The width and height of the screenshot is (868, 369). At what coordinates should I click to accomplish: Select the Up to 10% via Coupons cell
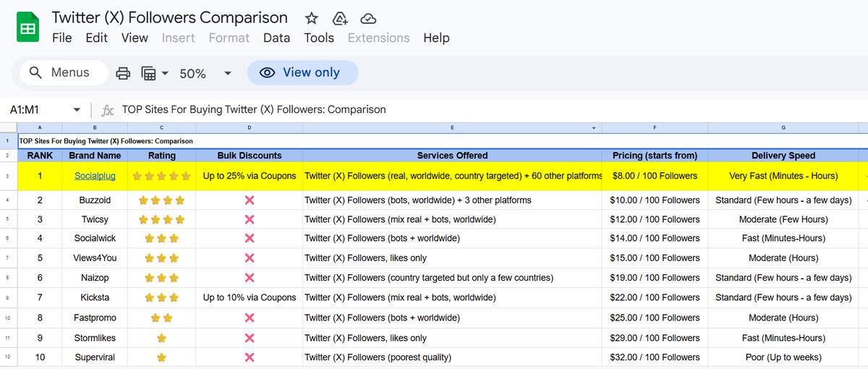coord(250,297)
